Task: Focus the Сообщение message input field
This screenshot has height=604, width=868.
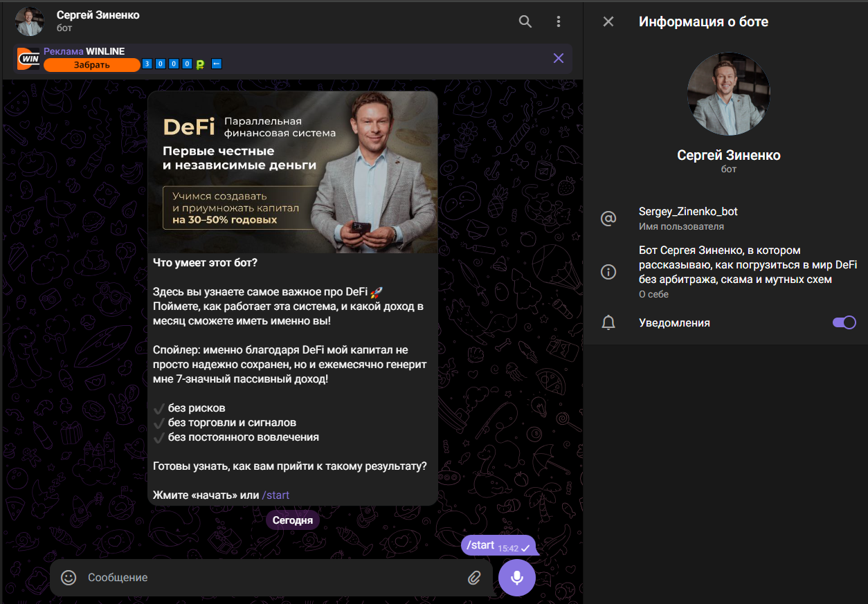Action: point(270,577)
